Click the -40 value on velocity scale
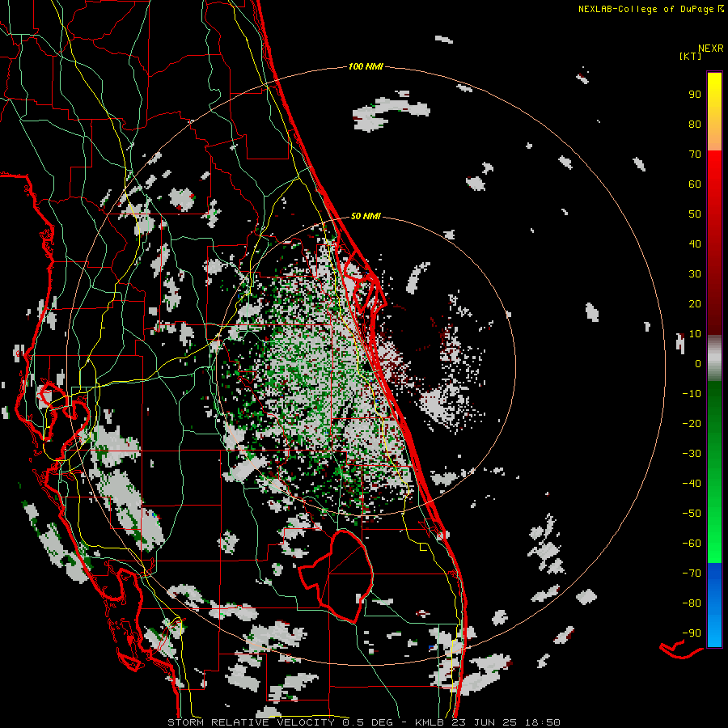This screenshot has width=728, height=728. click(x=692, y=484)
